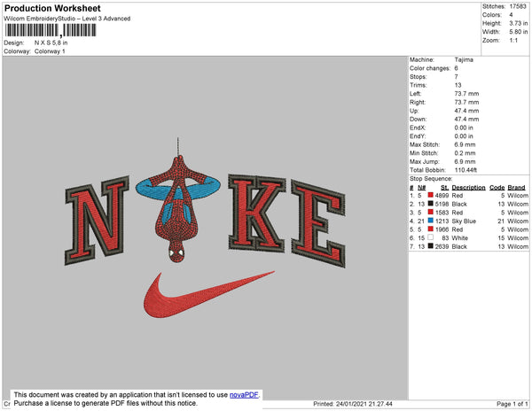Click the red swatch for stop 5 (1966)
The height and width of the screenshot is (411, 532).
431,229
